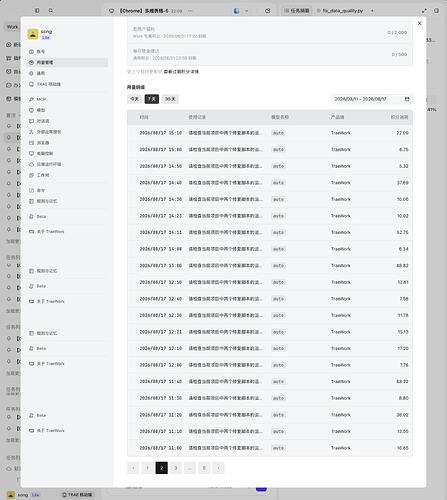Open the dropdown arrow beside the blue panel icon

click(247, 11)
